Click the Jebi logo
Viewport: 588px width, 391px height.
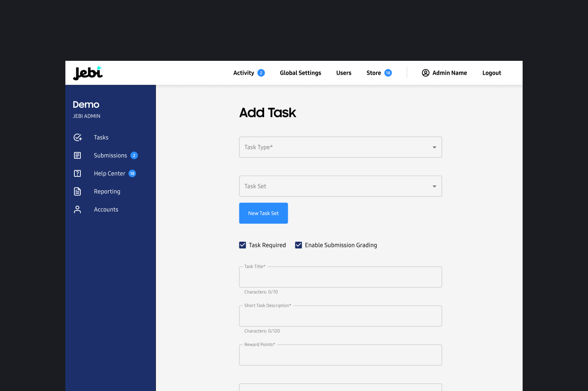coord(88,73)
